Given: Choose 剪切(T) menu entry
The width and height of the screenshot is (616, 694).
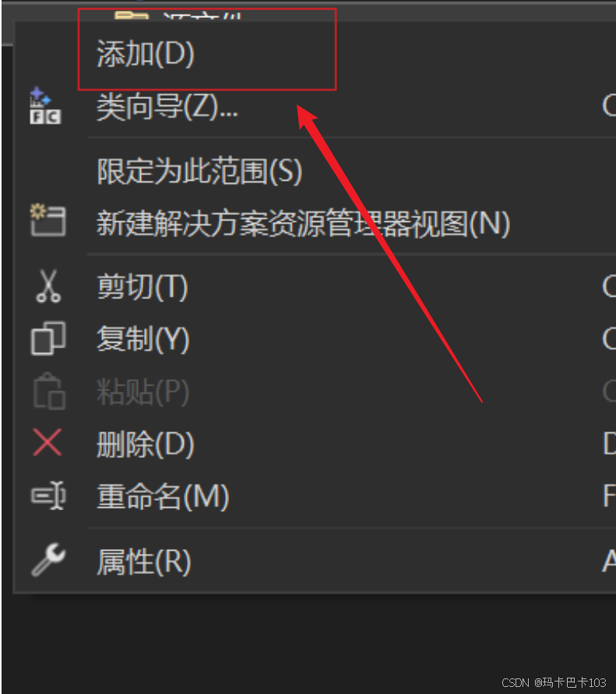Looking at the screenshot, I should click(x=142, y=287).
